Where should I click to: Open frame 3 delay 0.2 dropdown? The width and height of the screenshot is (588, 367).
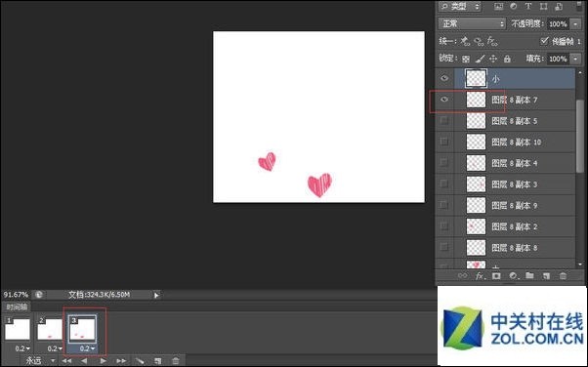point(87,348)
